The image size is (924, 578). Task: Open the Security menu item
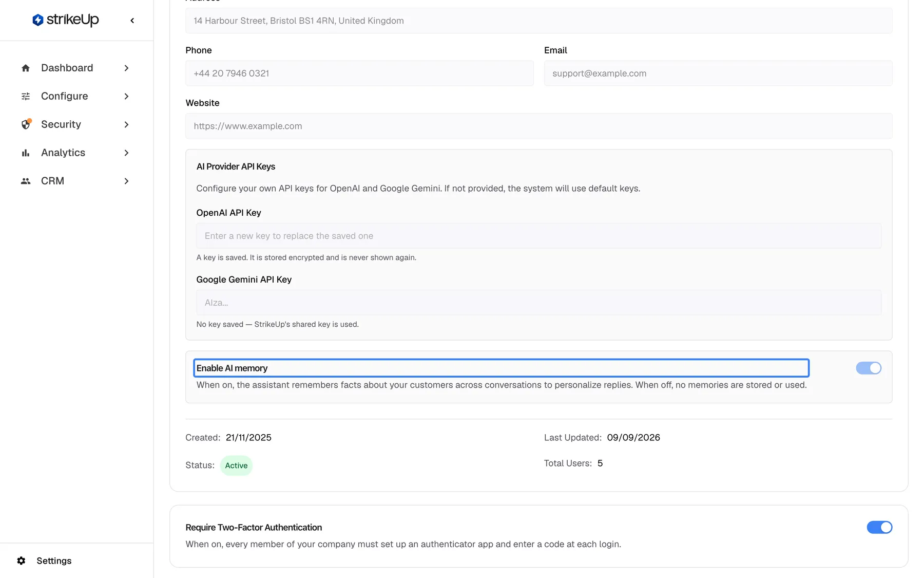[x=76, y=124]
